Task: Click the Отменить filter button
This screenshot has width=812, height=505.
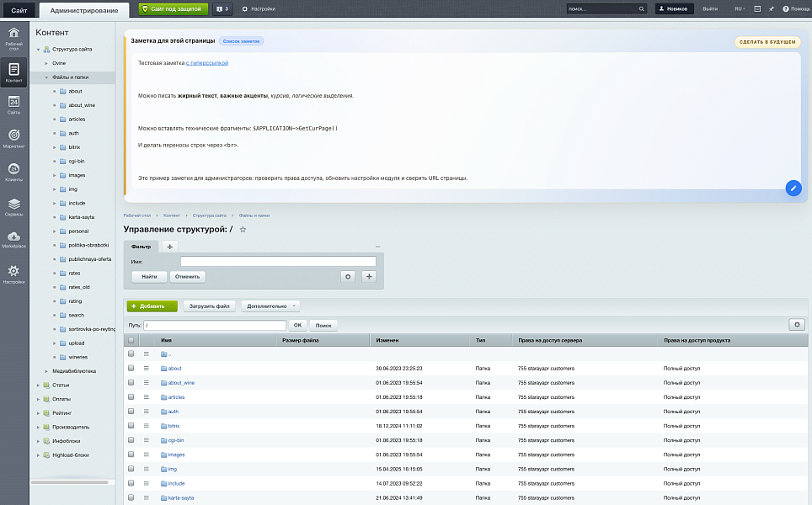Action: coord(188,276)
